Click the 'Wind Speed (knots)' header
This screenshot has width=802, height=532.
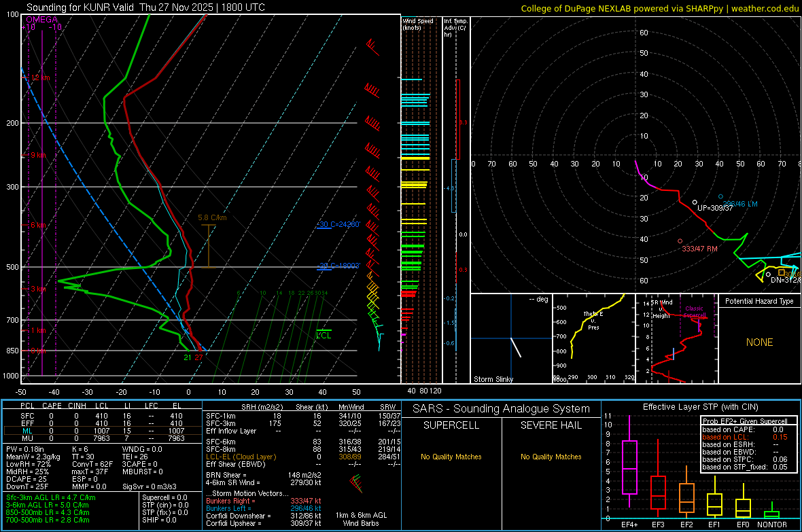[x=417, y=24]
